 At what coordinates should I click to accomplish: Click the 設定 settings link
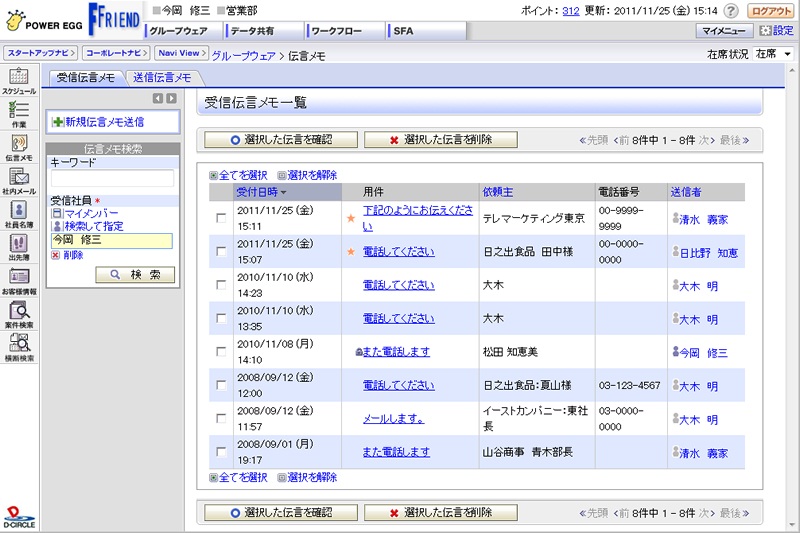point(777,31)
